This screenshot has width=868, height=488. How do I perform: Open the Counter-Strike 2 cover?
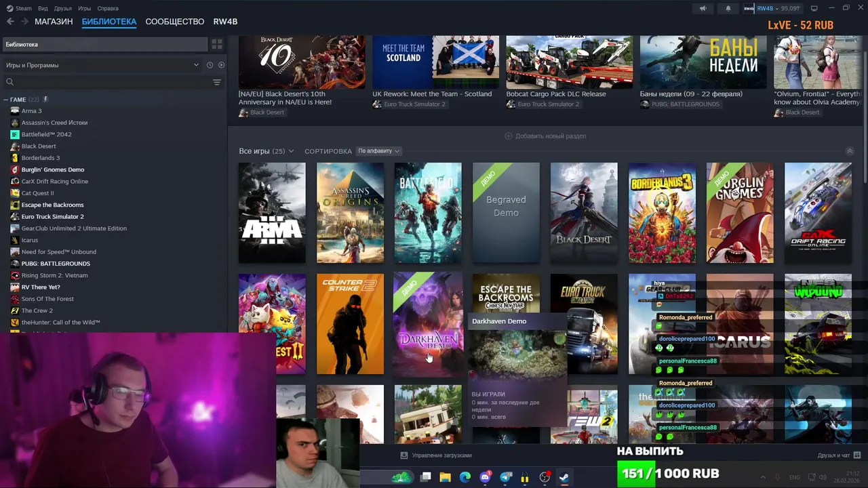coord(350,324)
